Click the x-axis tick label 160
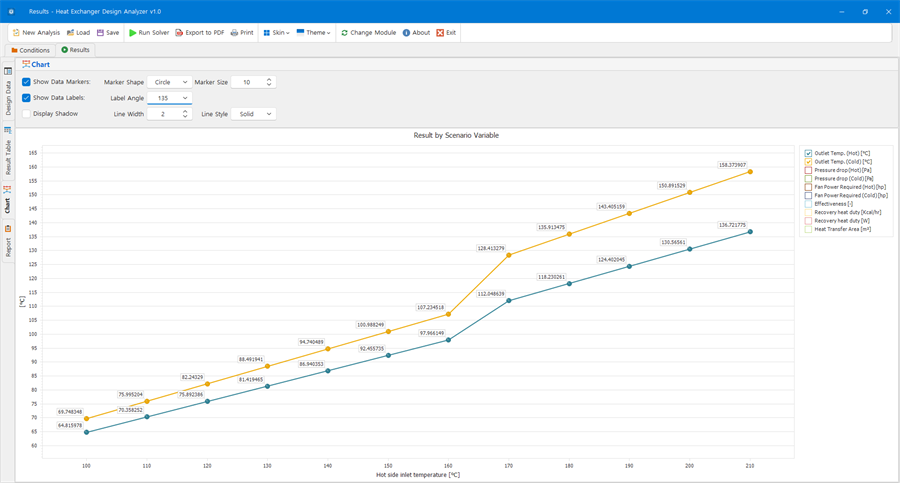This screenshot has width=900, height=483. 448,466
